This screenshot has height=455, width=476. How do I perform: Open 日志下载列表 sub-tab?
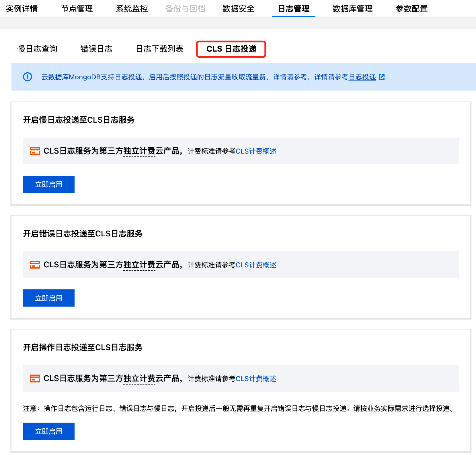(159, 49)
